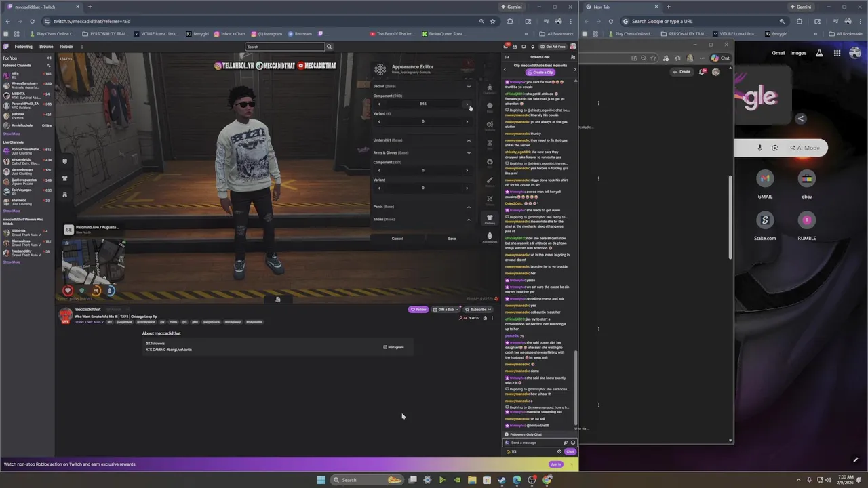This screenshot has height=488, width=868.
Task: Click the Follow button
Action: [x=418, y=310]
